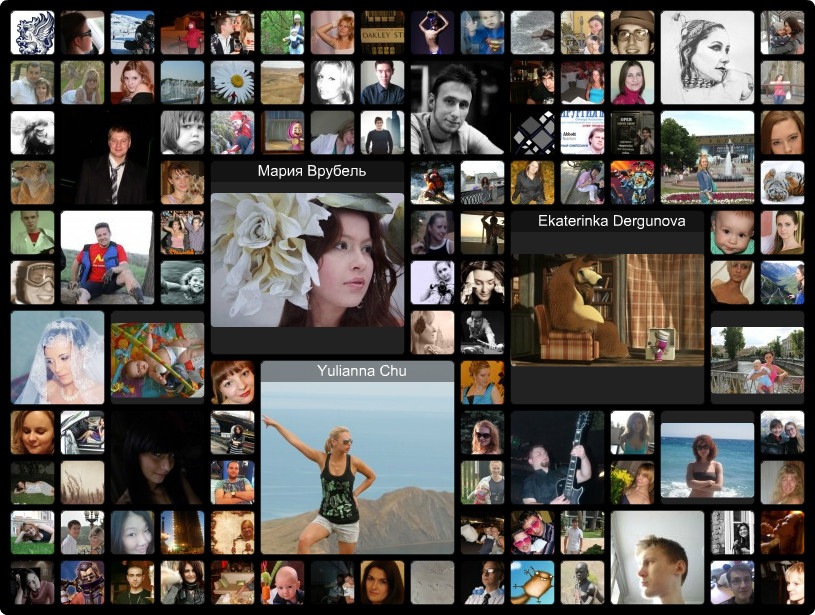The height and width of the screenshot is (615, 815).
Task: Open the gray textured surface thumbnail
Action: point(432,582)
